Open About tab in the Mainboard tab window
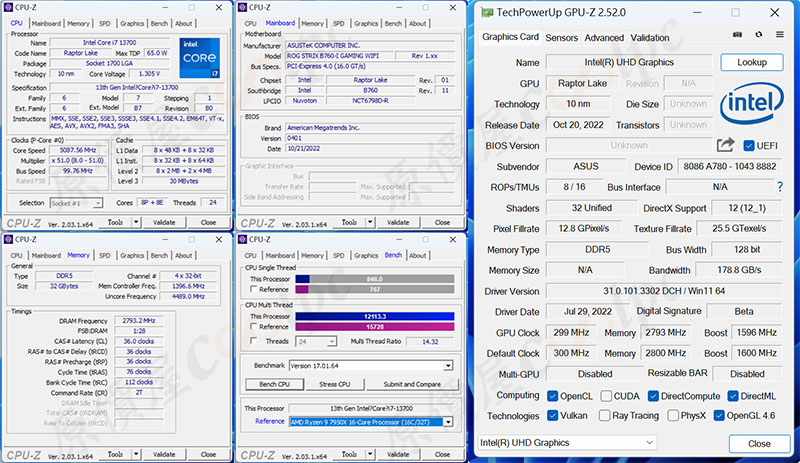The height and width of the screenshot is (463, 800). [417, 23]
